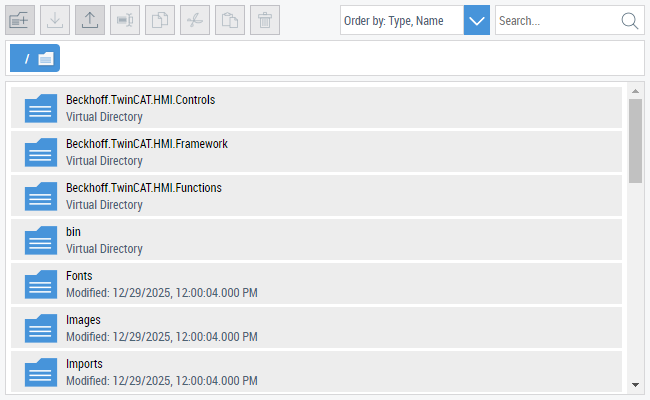Image resolution: width=650 pixels, height=400 pixels.
Task: Select the Beckhoff.TwinCAT.HMI.Controls name text
Action: pyautogui.click(x=141, y=100)
